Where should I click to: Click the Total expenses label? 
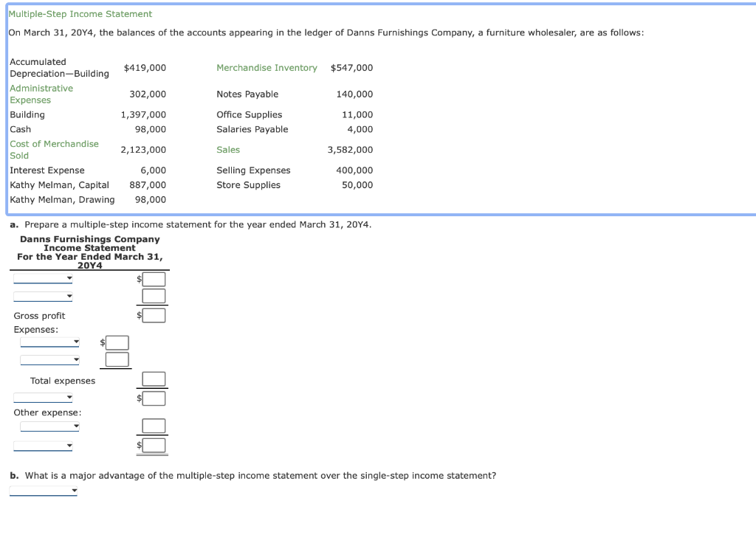point(63,381)
